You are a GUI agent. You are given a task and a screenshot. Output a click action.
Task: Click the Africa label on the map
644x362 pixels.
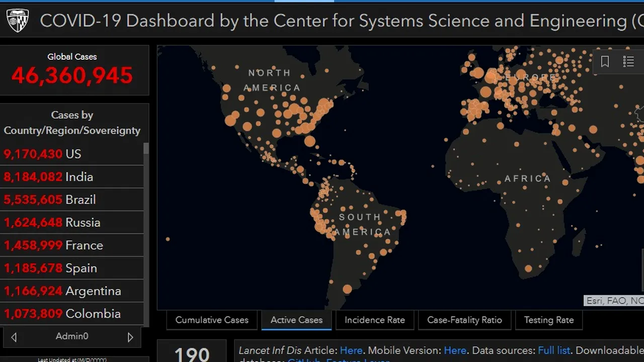tap(527, 178)
